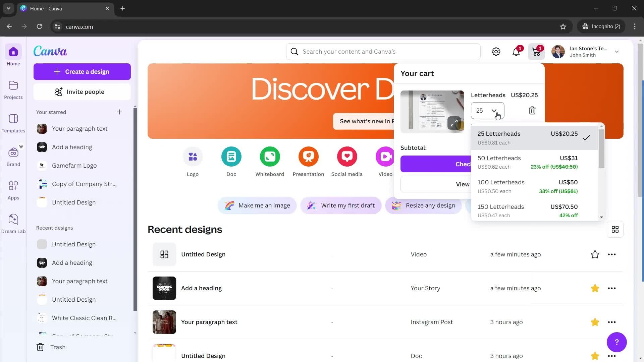644x362 pixels.
Task: Open Brand in the sidebar
Action: pyautogui.click(x=13, y=157)
